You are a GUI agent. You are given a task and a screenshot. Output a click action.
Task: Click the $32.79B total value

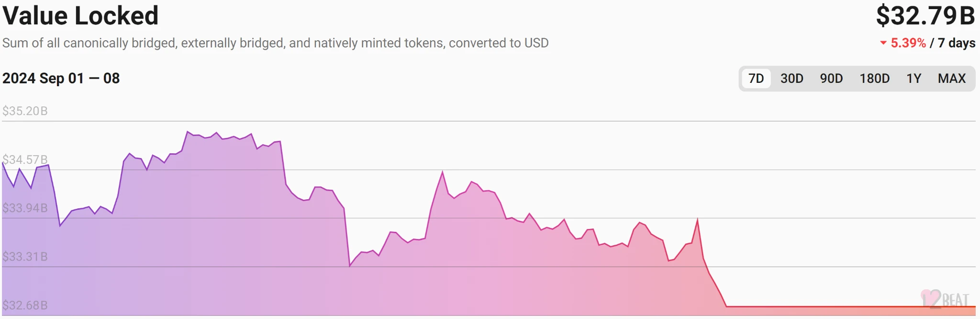925,16
